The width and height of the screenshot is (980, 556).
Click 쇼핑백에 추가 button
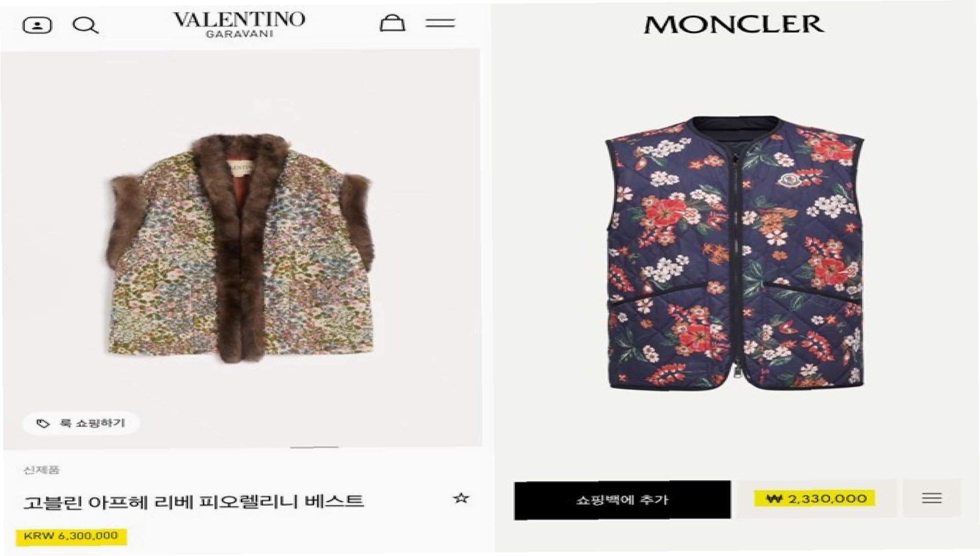tap(622, 500)
